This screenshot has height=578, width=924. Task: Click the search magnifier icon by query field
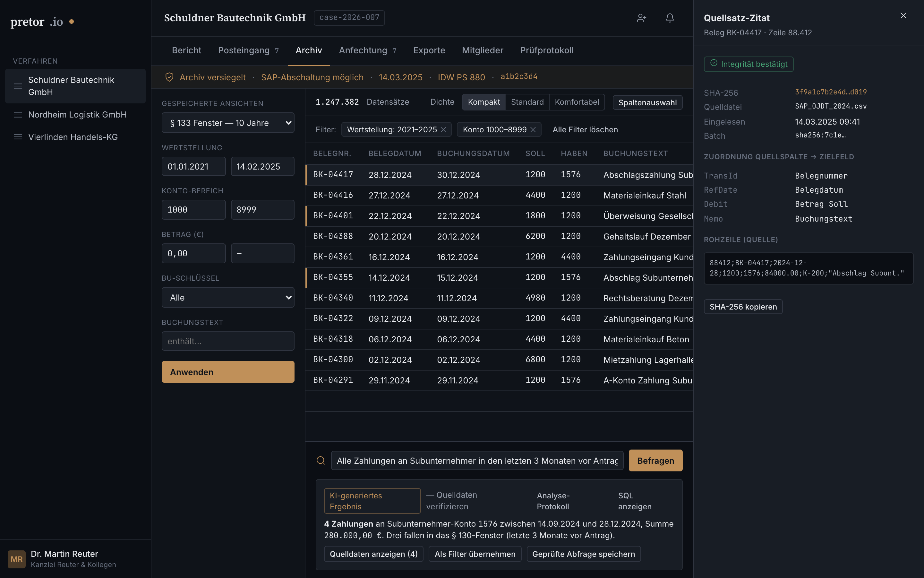tap(321, 461)
